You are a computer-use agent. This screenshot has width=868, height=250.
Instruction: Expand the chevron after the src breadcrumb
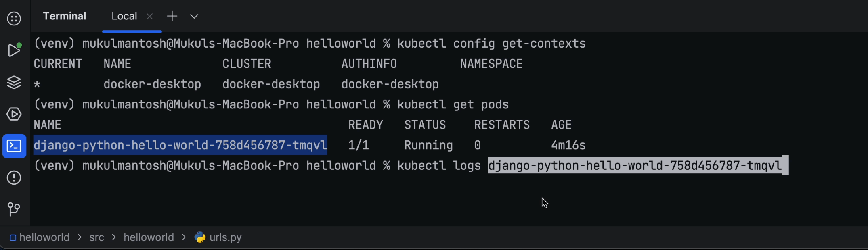click(x=114, y=237)
